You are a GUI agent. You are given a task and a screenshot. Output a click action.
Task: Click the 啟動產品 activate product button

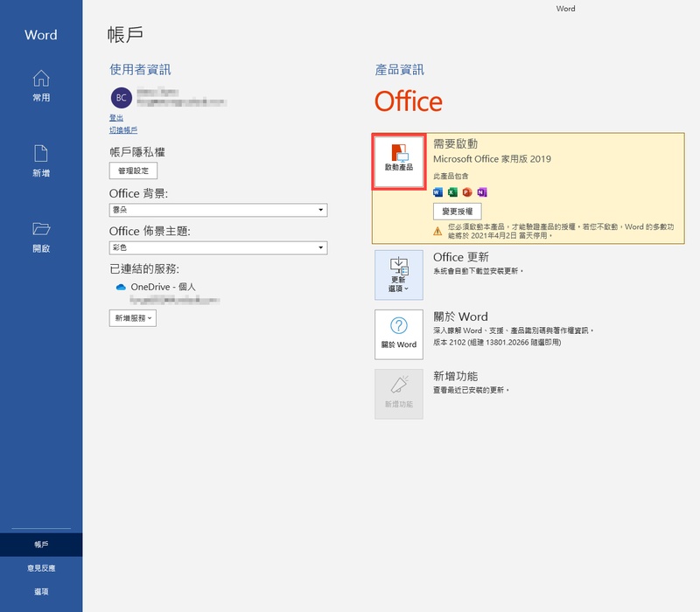coord(399,162)
